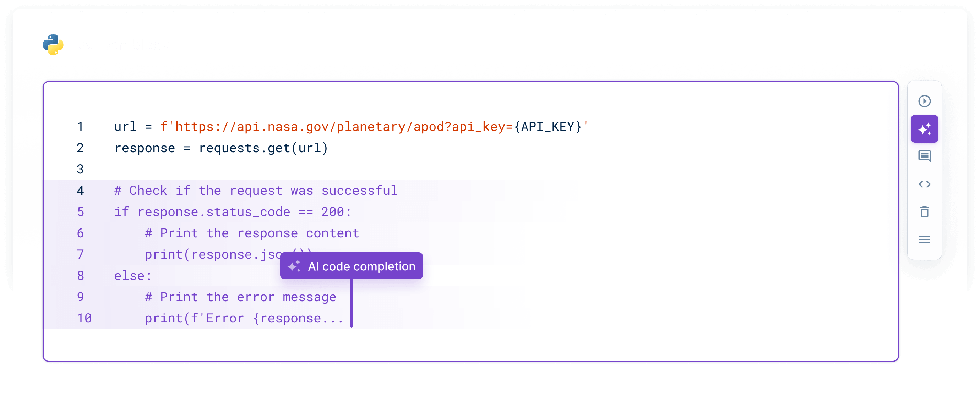
Task: Open the comment icon in sidebar
Action: [x=924, y=156]
